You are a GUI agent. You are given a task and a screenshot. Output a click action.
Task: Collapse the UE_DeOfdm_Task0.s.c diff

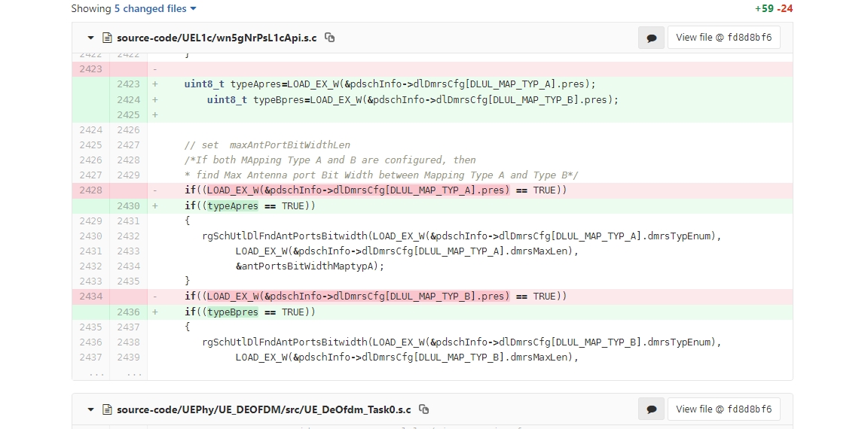[90, 409]
